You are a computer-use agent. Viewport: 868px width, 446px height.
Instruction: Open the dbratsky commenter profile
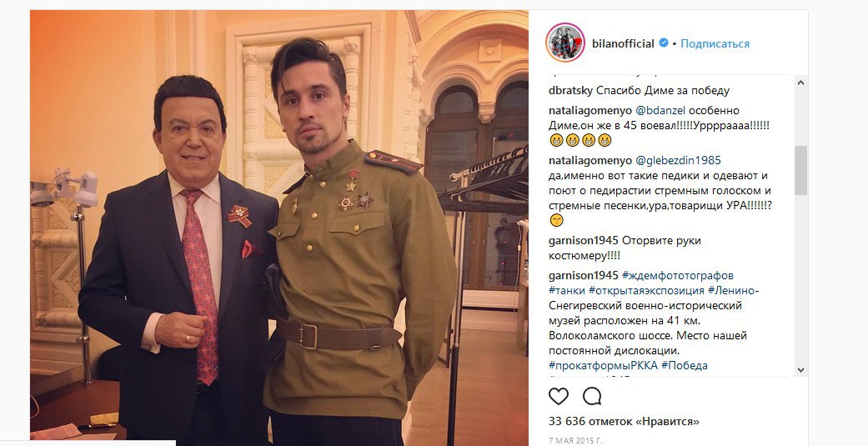570,90
